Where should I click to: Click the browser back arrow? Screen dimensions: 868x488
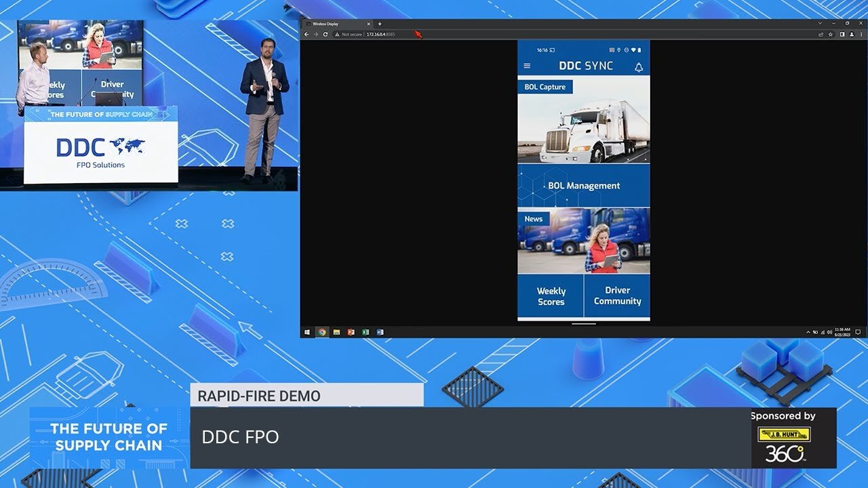[x=307, y=34]
